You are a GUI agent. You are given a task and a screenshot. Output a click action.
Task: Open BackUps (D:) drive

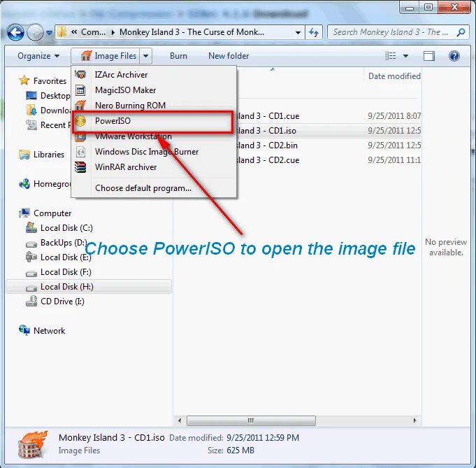(64, 243)
